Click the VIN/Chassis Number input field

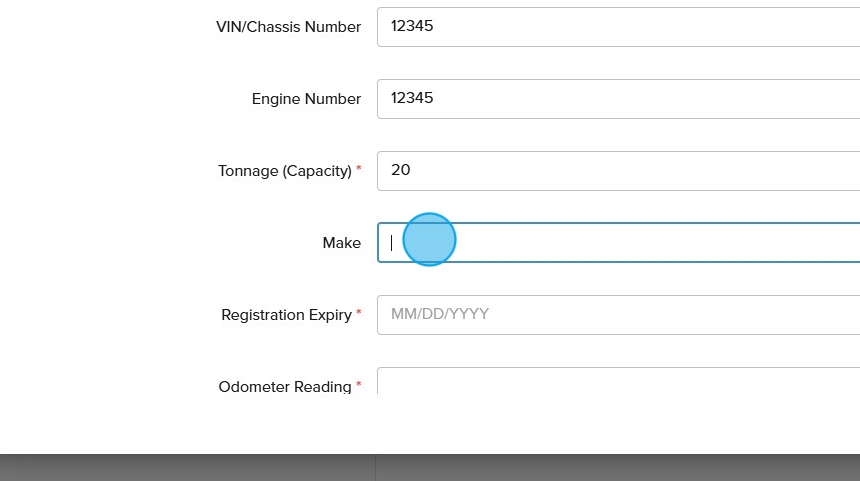tap(618, 27)
